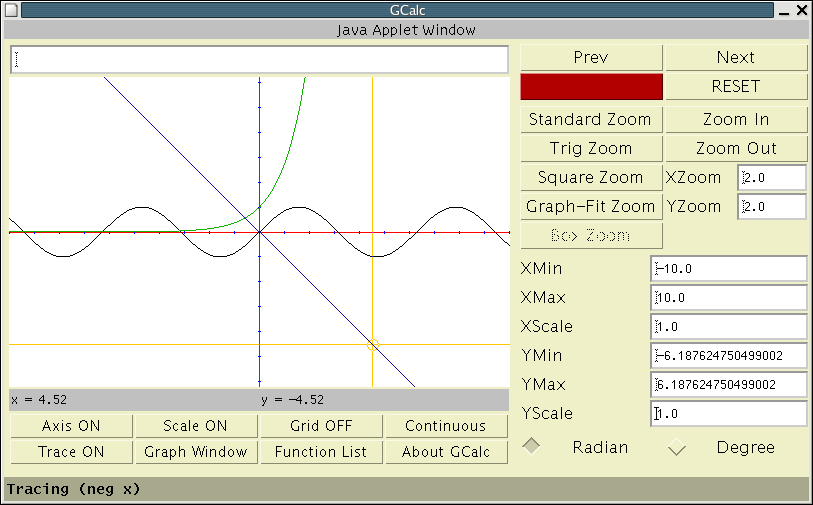Click the RESET button

click(x=736, y=86)
